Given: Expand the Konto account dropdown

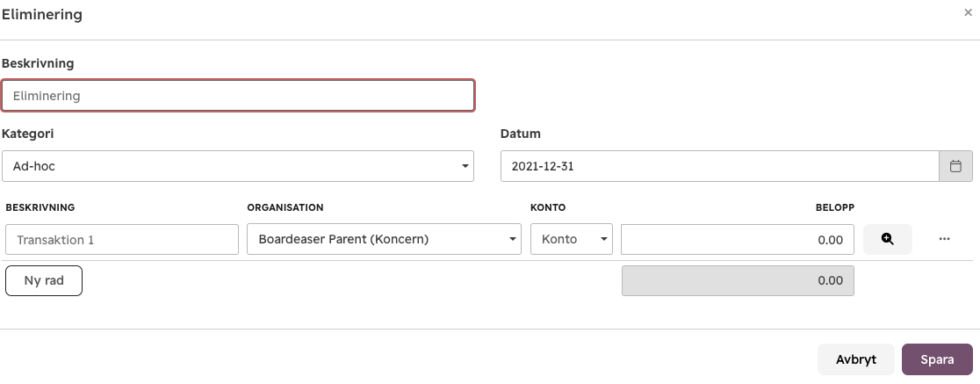Looking at the screenshot, I should (572, 240).
